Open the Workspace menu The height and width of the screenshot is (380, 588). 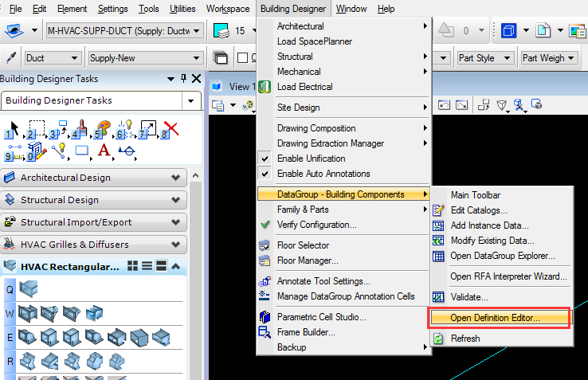(x=228, y=9)
